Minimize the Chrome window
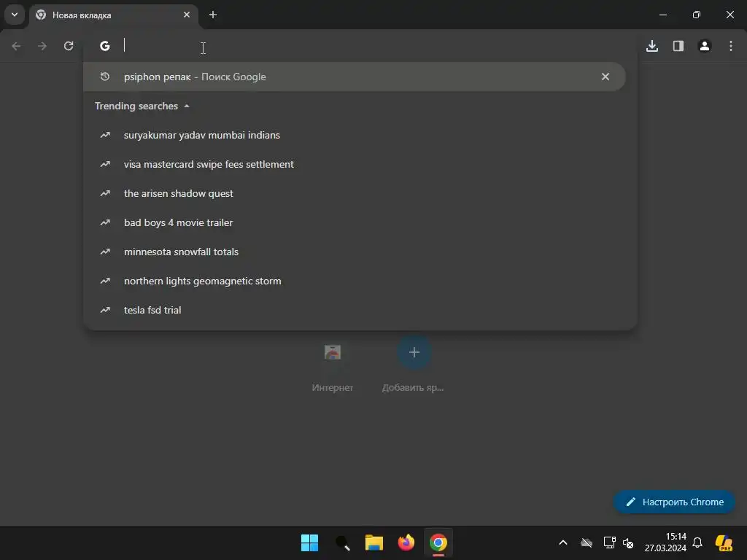 pos(662,15)
